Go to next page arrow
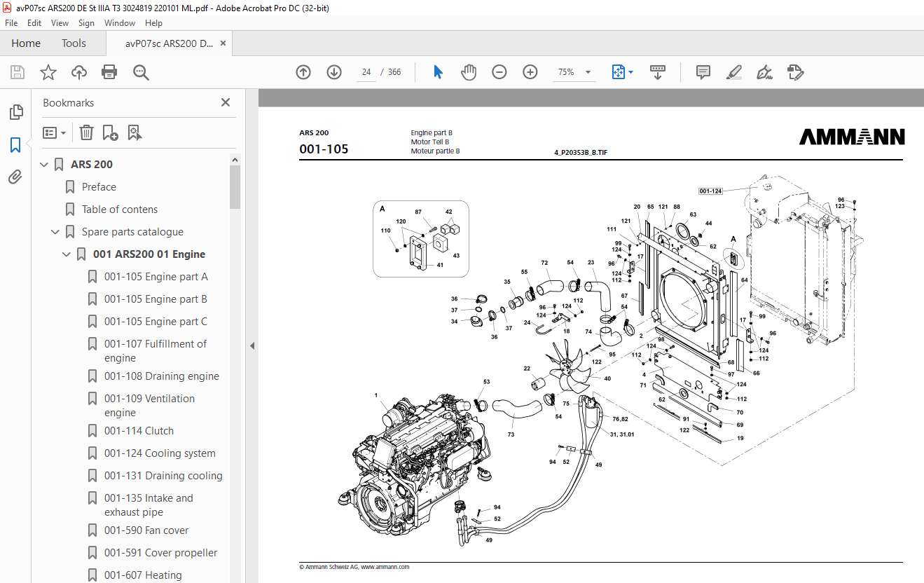Viewport: 924px width, 583px height. click(334, 72)
